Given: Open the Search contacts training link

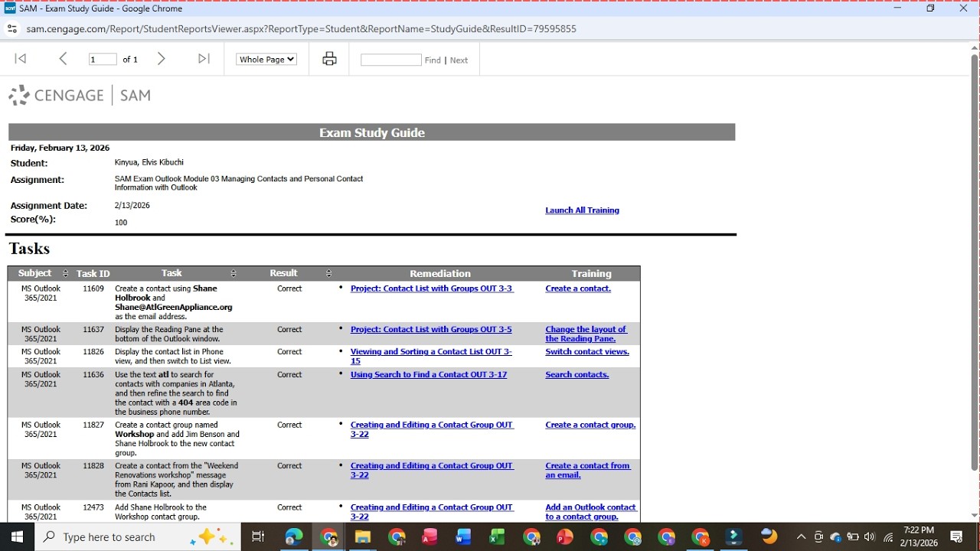Looking at the screenshot, I should pyautogui.click(x=577, y=375).
